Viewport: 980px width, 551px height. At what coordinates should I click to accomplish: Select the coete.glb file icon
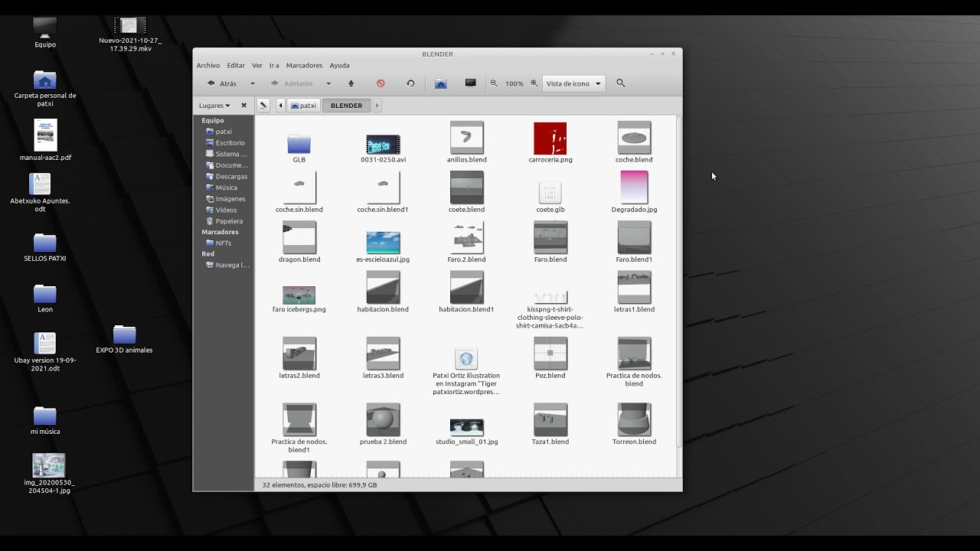550,192
